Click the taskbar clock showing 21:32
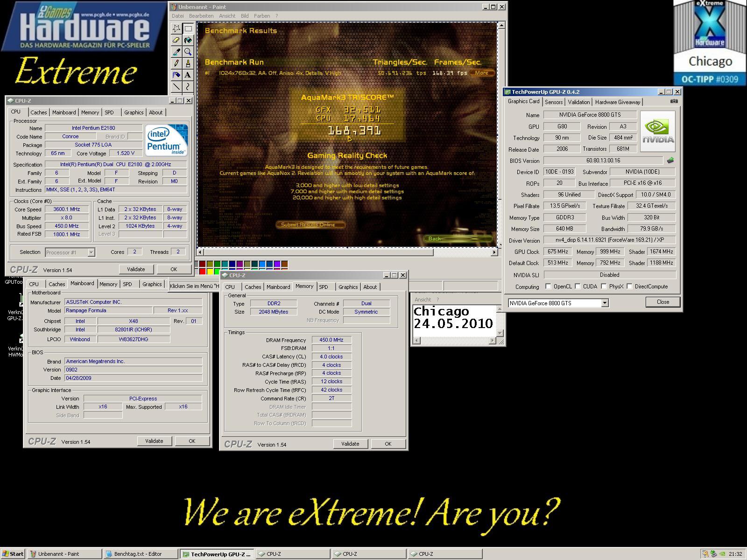This screenshot has width=747, height=560. click(x=735, y=554)
